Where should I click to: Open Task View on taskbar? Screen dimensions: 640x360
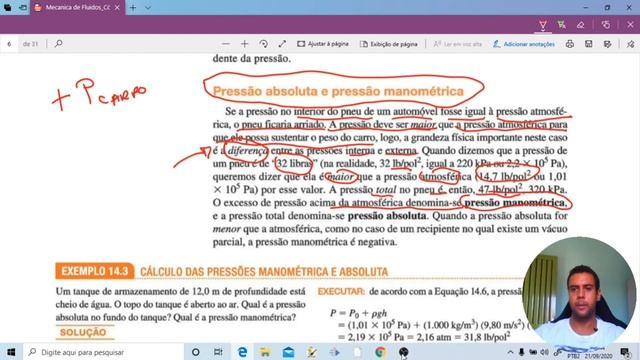[x=218, y=352]
